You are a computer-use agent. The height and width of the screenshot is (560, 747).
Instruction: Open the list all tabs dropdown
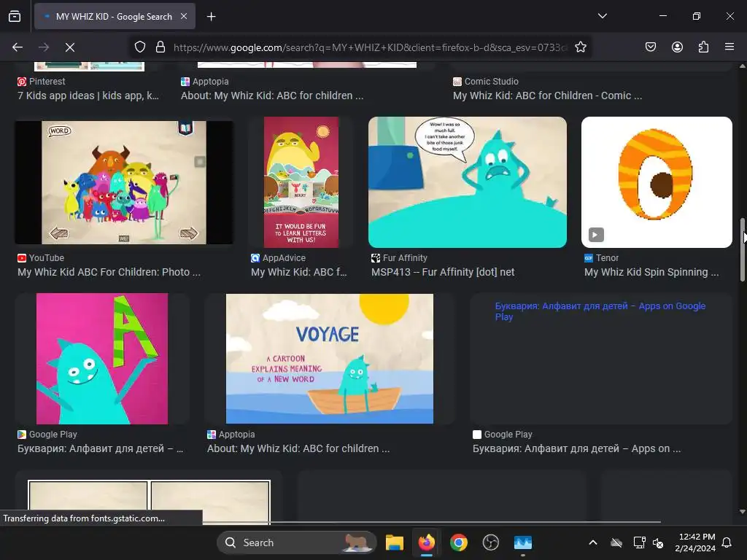(x=602, y=16)
